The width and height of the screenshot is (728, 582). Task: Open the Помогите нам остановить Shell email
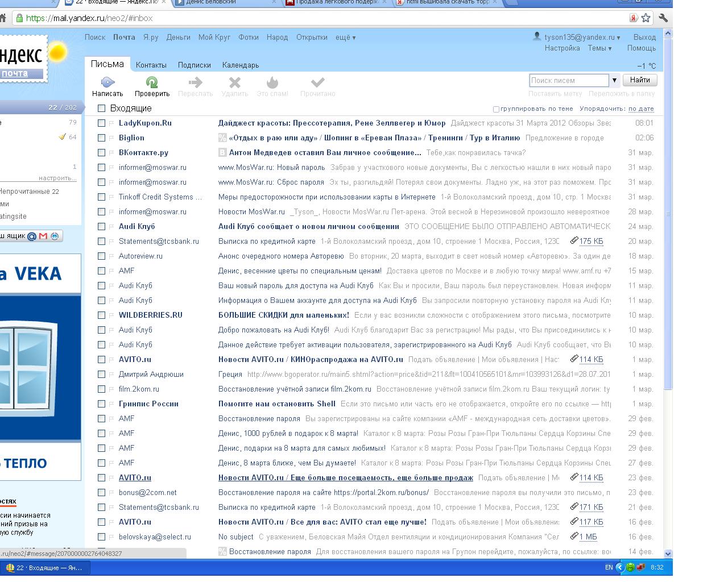click(277, 404)
